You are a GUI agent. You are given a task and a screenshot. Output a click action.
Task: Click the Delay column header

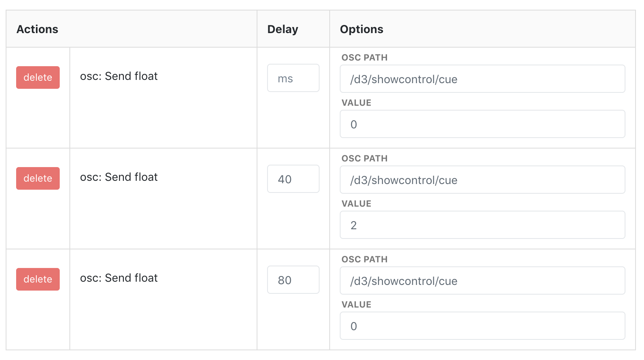coord(282,29)
